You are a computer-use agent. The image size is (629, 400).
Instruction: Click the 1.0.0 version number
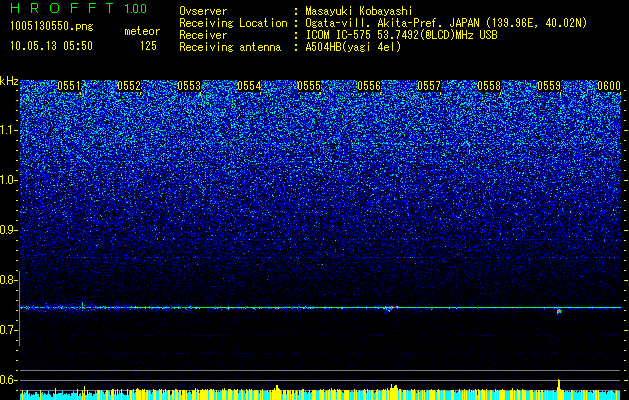tap(136, 8)
